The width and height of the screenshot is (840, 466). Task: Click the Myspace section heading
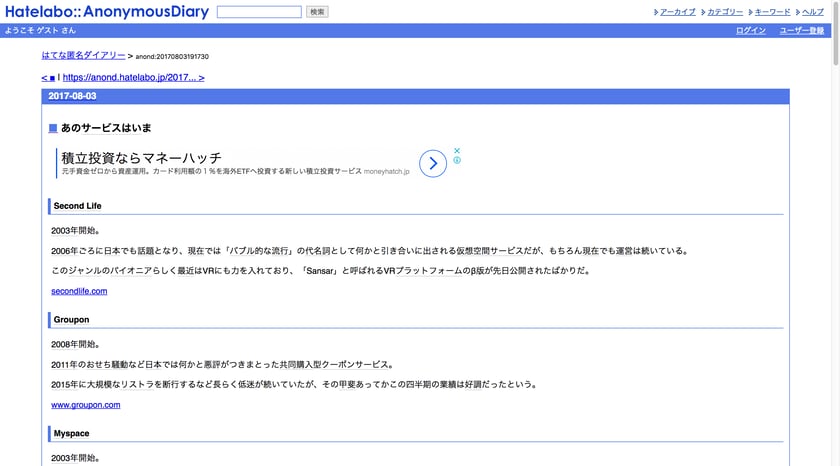(x=71, y=433)
